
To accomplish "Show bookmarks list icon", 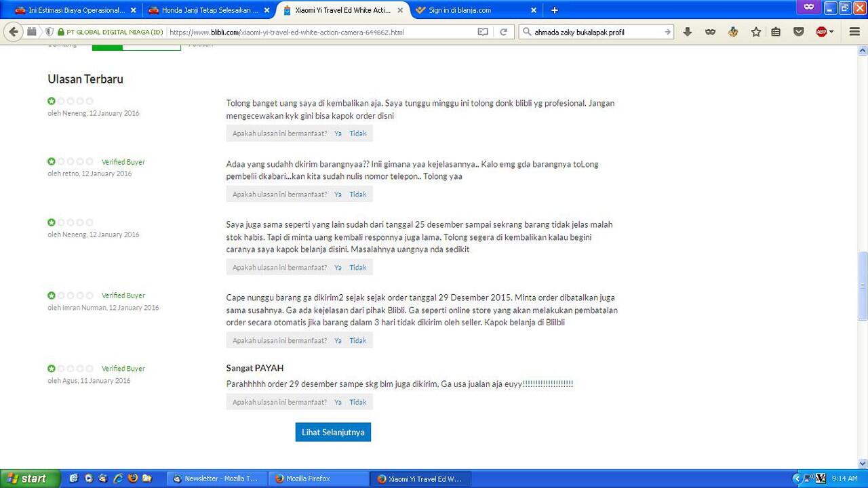I will 776,32.
